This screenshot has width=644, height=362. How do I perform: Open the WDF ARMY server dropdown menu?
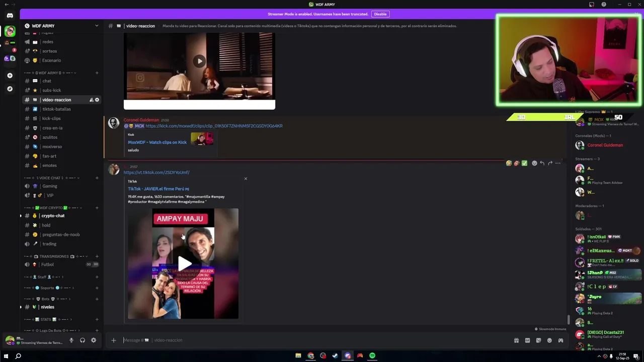pyautogui.click(x=97, y=26)
